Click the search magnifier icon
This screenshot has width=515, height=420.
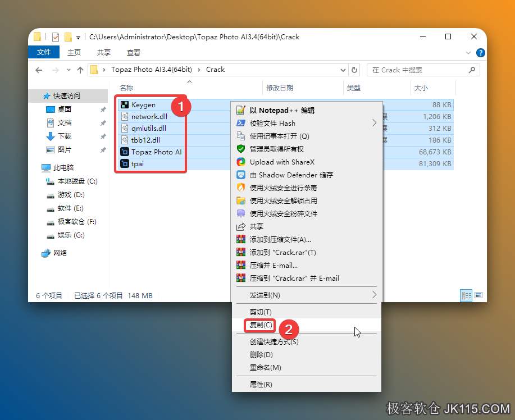(x=472, y=70)
